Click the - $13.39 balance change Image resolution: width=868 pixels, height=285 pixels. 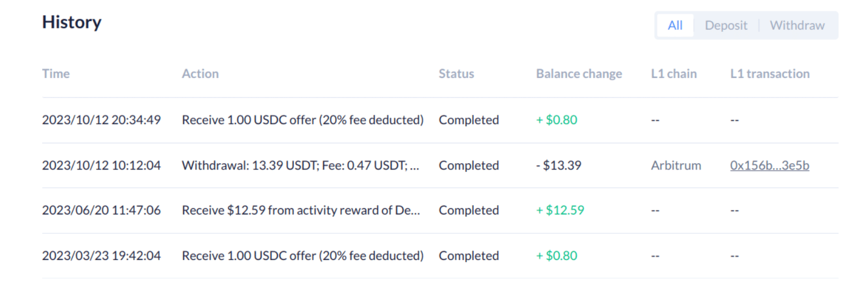click(x=559, y=166)
